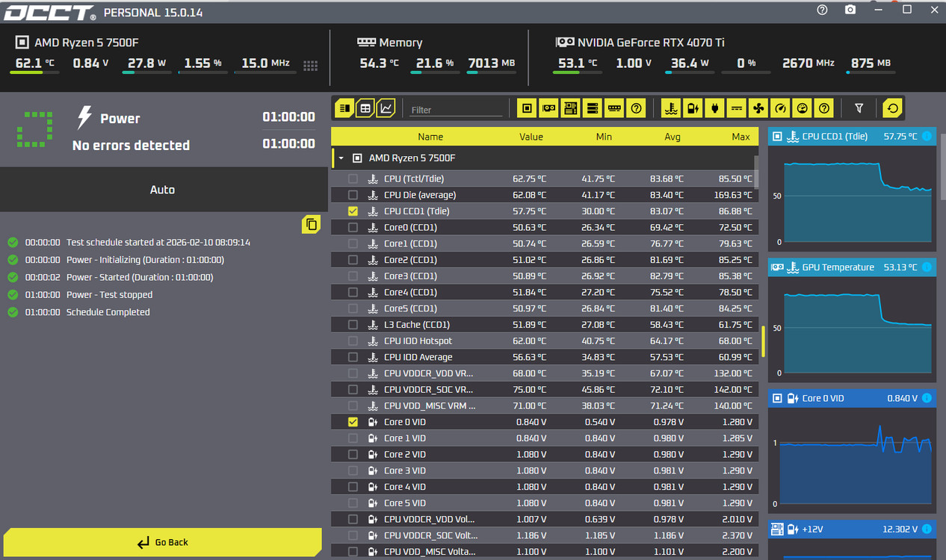Viewport: 946px width, 560px height.
Task: Enable the Core 1 VID checkbox
Action: click(353, 438)
